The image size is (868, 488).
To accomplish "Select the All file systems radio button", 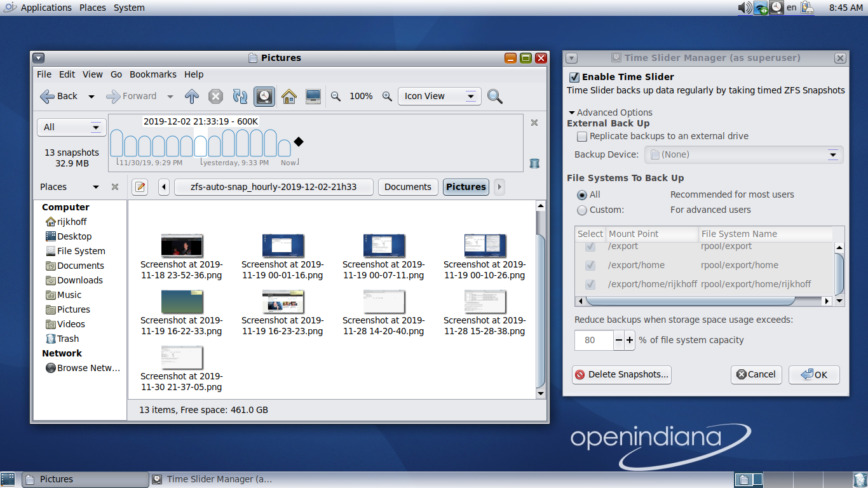I will pos(581,195).
